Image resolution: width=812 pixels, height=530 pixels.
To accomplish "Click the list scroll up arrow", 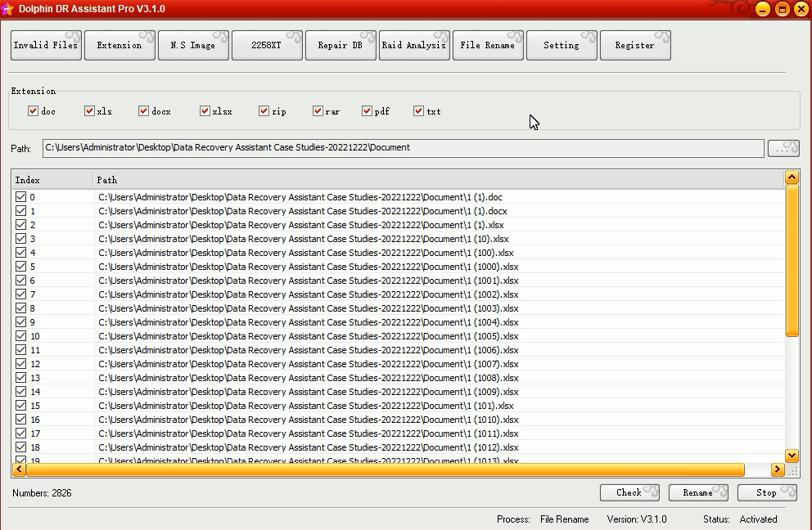I will 792,177.
